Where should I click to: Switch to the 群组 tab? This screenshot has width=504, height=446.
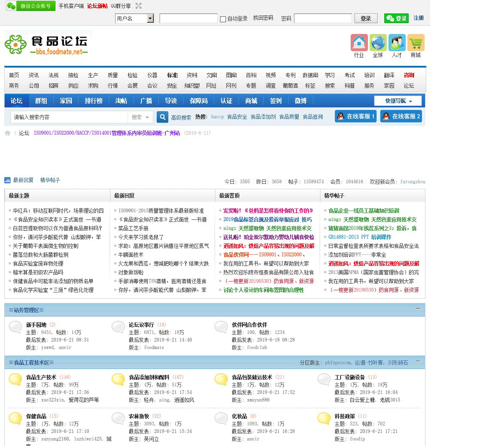[x=41, y=101]
